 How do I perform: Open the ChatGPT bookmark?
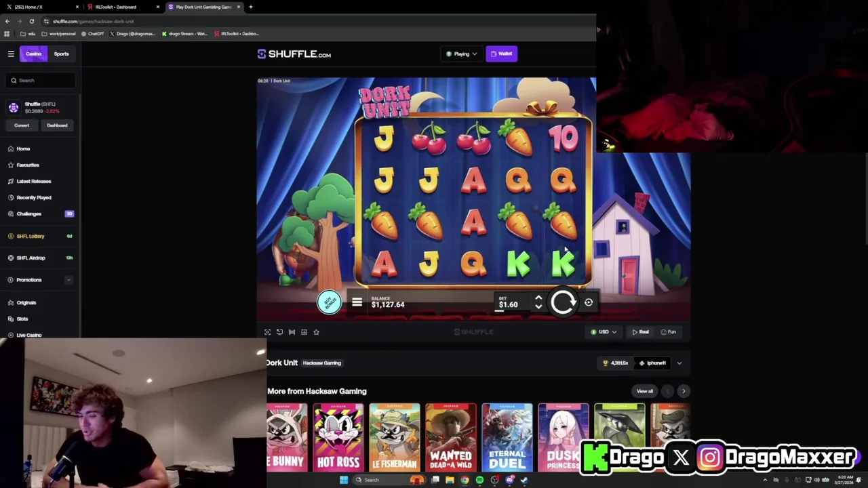pos(94,33)
